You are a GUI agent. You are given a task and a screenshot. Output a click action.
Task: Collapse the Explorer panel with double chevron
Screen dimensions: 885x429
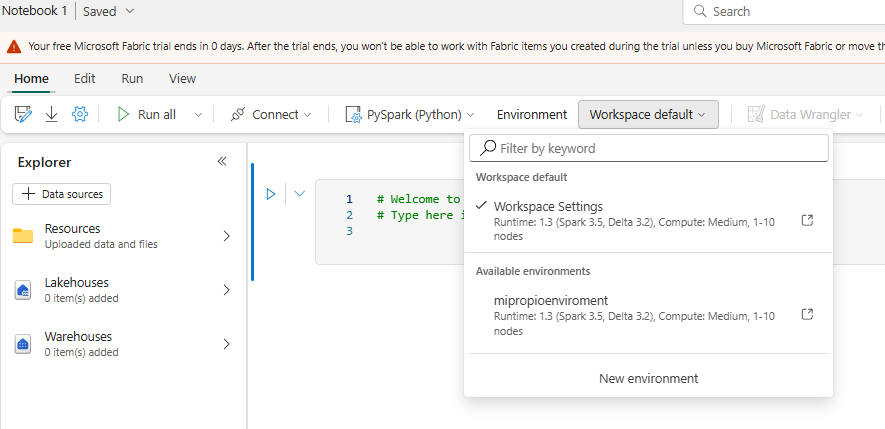(x=222, y=161)
